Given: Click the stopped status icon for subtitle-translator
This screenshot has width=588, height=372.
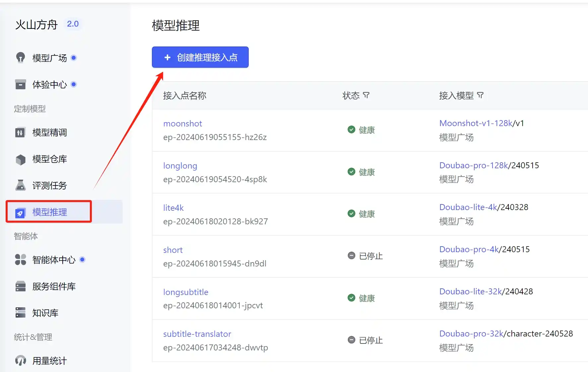Looking at the screenshot, I should 352,340.
